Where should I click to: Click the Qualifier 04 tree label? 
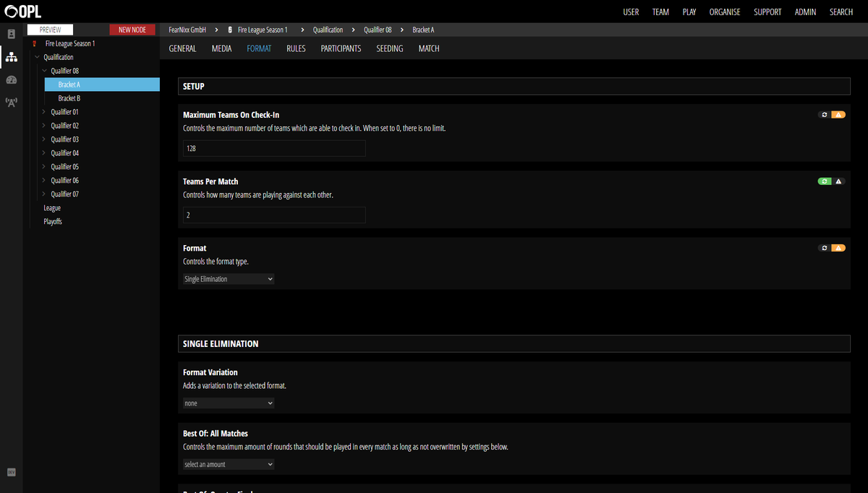pos(65,153)
